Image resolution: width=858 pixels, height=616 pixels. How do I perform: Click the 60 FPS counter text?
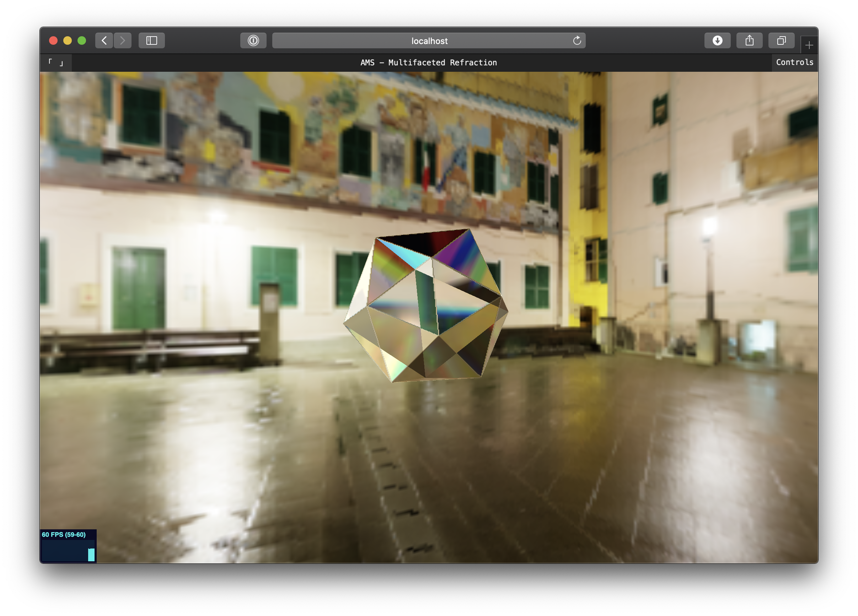click(64, 534)
